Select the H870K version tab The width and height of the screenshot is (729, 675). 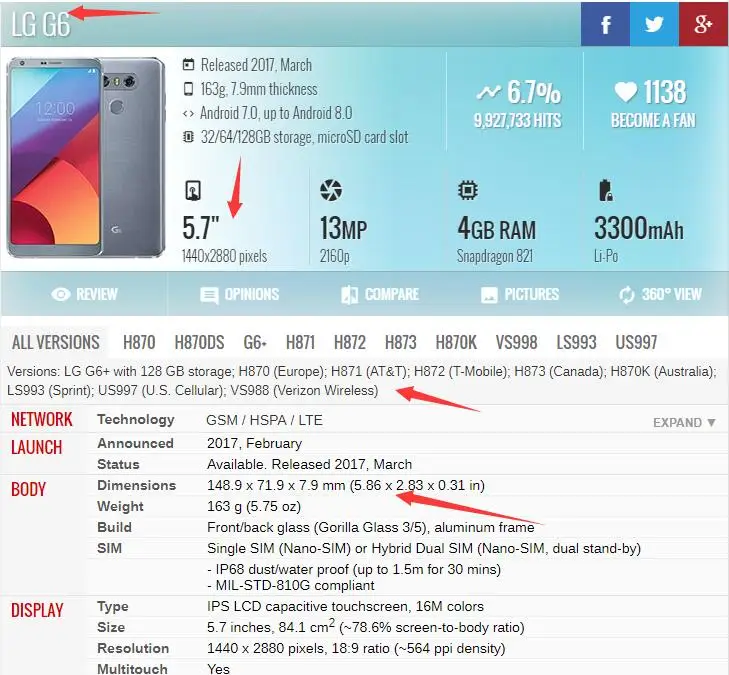(456, 343)
